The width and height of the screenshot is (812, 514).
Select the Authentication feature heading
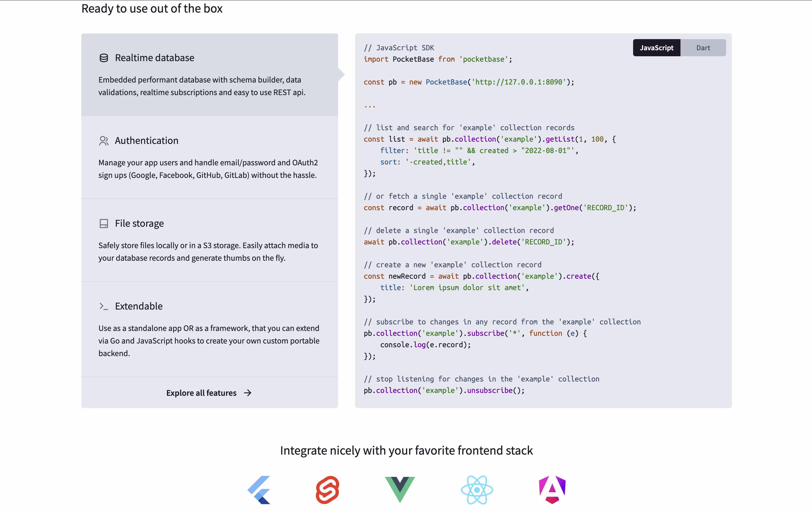[x=146, y=141]
